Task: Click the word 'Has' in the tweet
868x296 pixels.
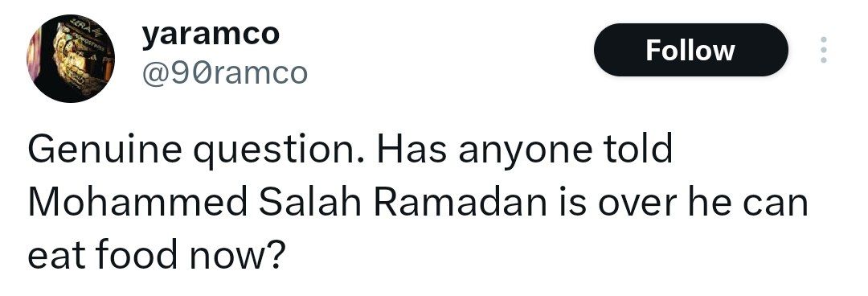Action: pos(411,150)
